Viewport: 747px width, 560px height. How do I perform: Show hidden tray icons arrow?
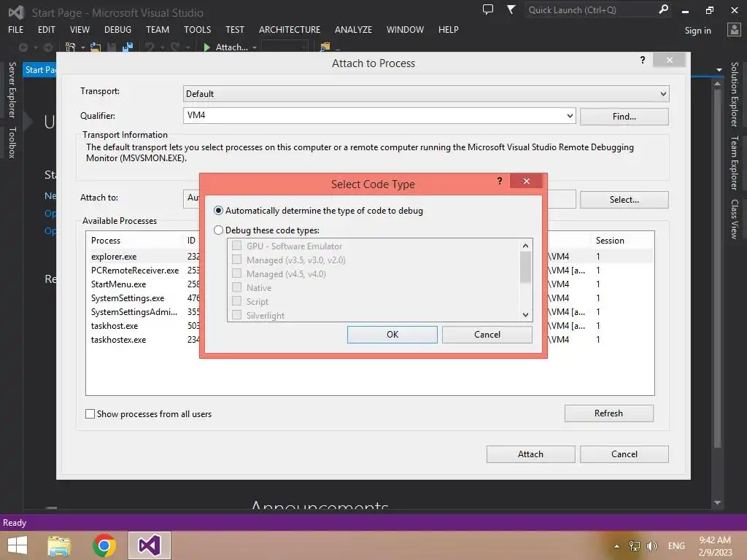tap(617, 546)
